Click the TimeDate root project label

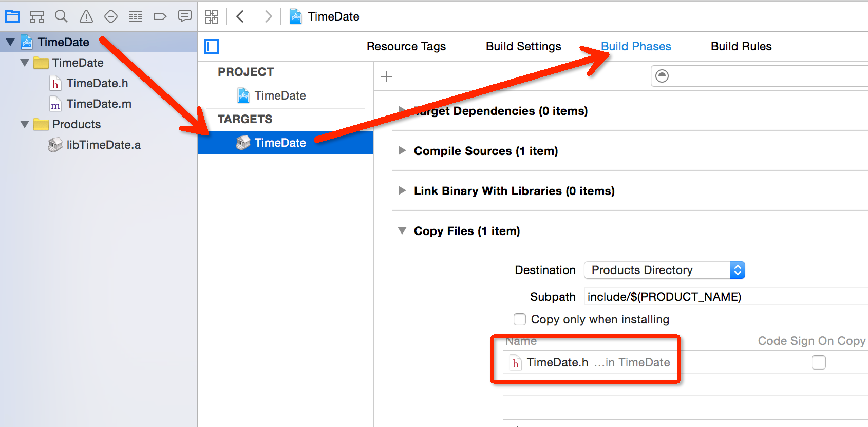pyautogui.click(x=64, y=42)
